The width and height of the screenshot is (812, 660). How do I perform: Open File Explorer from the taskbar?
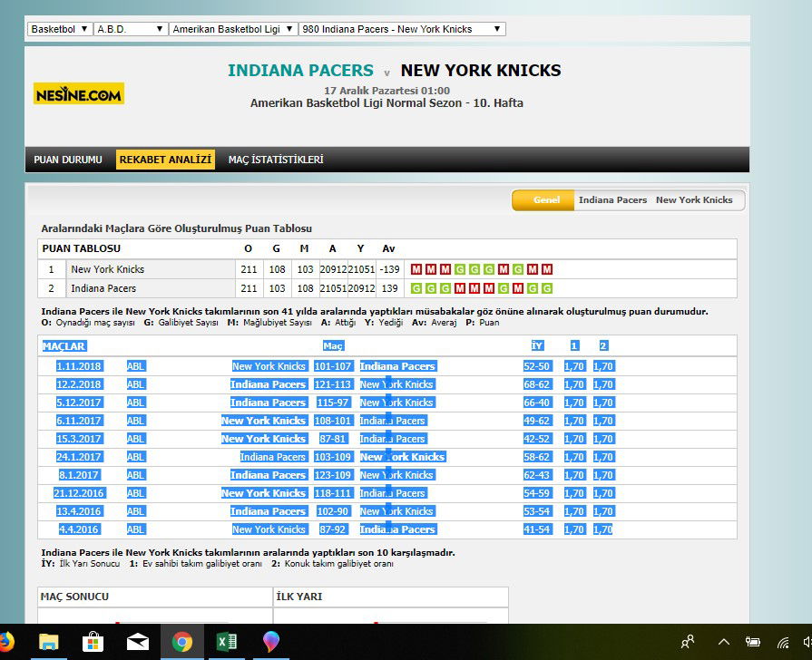49,643
